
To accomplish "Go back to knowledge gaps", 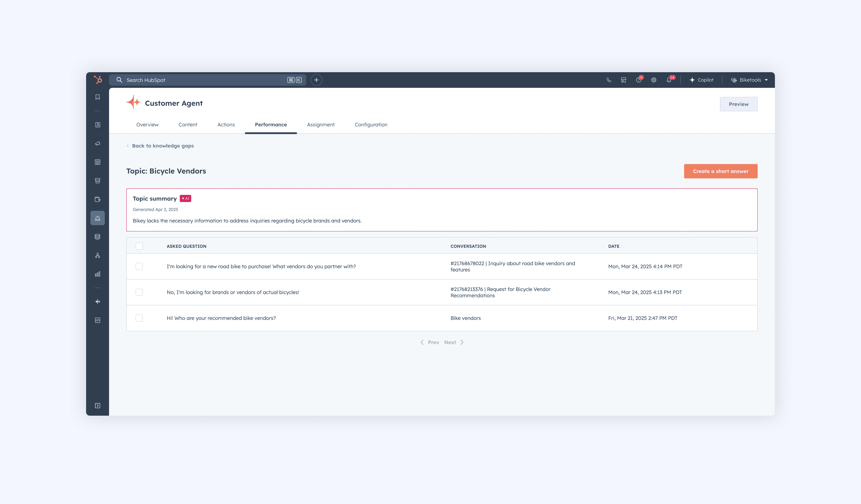I will [162, 146].
